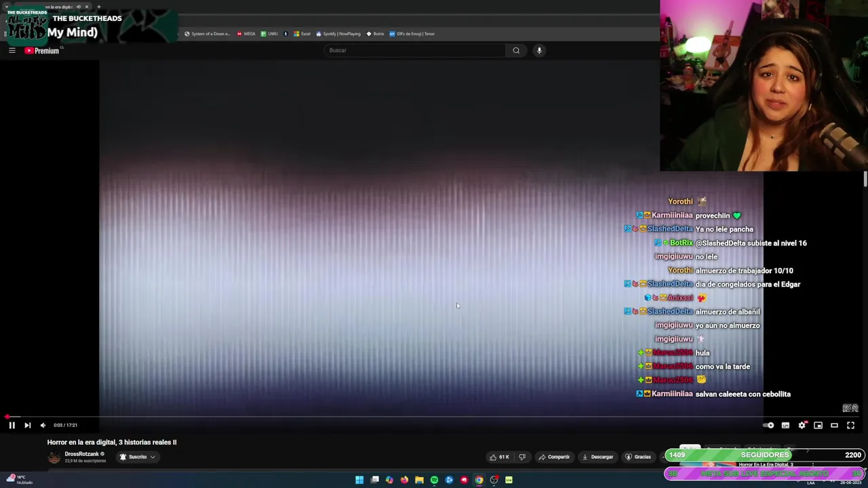Open the red taskbar app icon

464,480
